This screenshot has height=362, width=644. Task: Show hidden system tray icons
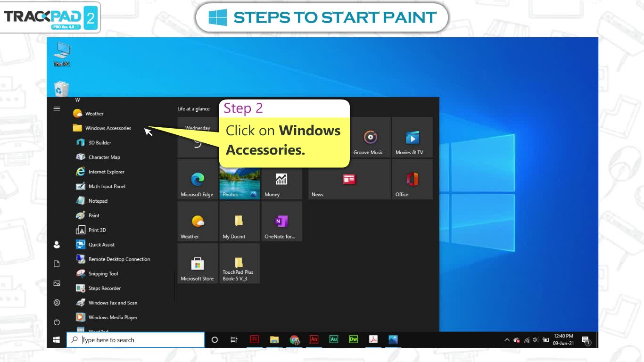(507, 340)
